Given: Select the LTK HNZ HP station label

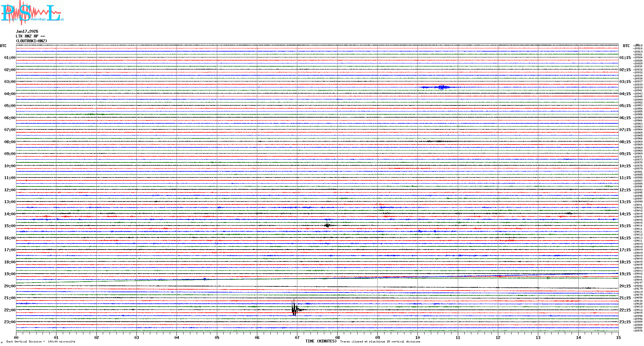Looking at the screenshot, I should point(30,36).
